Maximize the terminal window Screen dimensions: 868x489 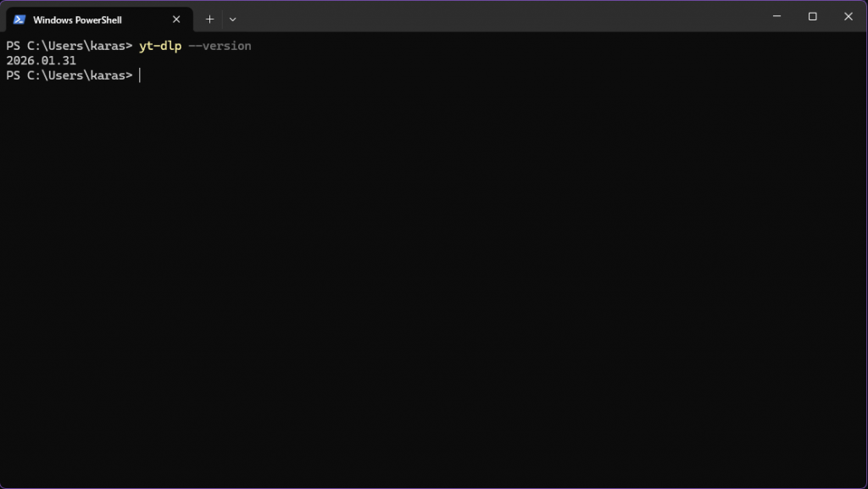(812, 16)
